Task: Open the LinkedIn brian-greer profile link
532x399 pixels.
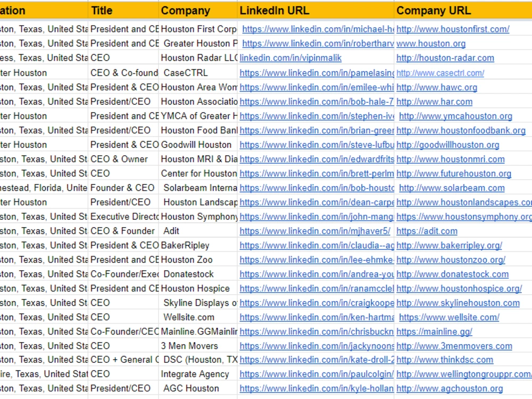Action: coord(317,131)
